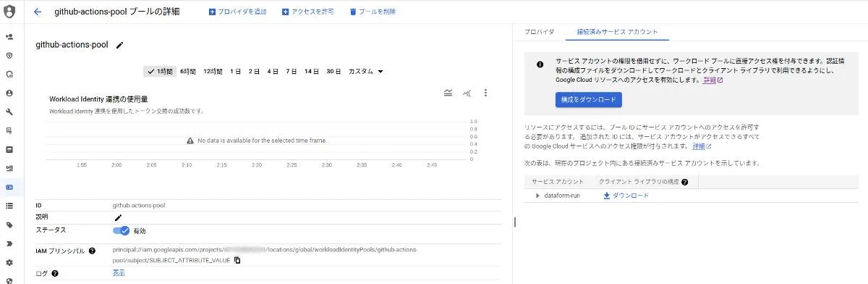Toggle chart legend icon
868x284 pixels.
(448, 93)
